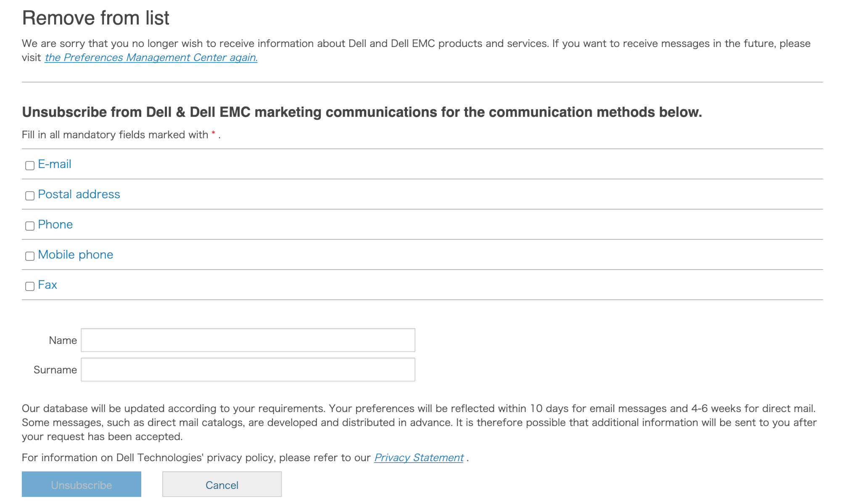
Task: Click the Phone label text
Action: 55,225
